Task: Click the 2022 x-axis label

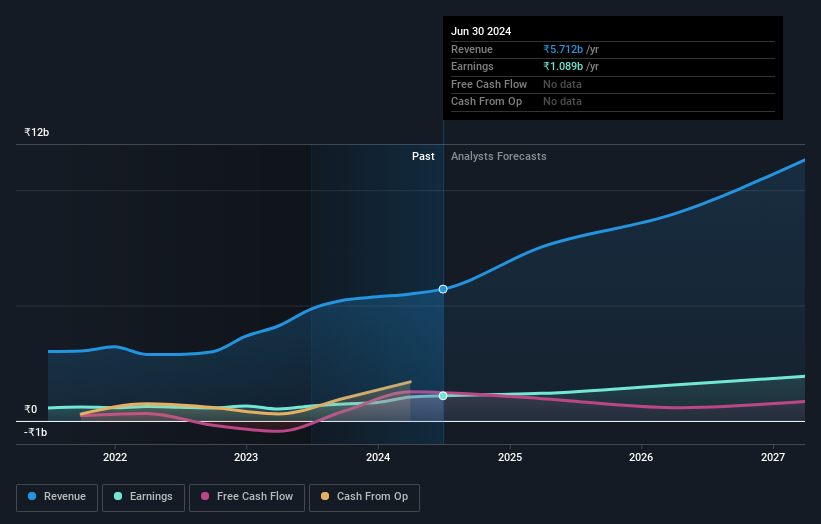Action: (x=115, y=457)
